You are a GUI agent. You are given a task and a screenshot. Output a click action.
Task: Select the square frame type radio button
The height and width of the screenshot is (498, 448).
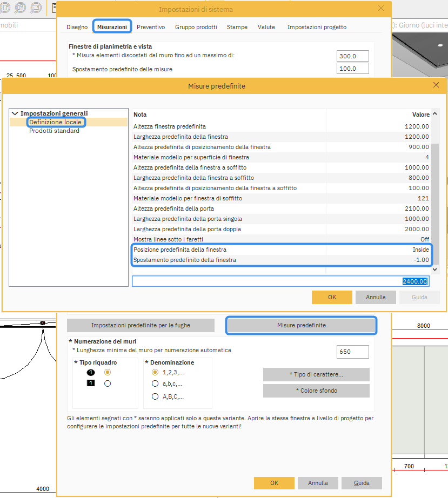pos(108,383)
